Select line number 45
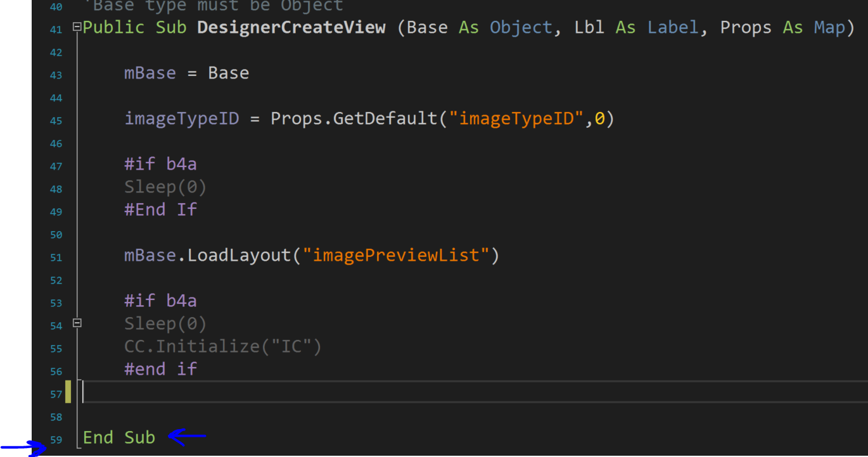Image resolution: width=868 pixels, height=457 pixels. pos(56,120)
